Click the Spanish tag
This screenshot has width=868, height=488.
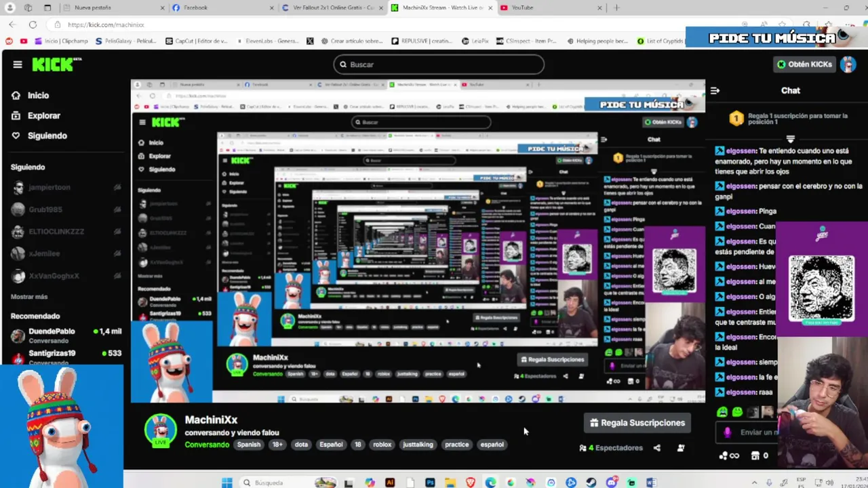point(249,445)
